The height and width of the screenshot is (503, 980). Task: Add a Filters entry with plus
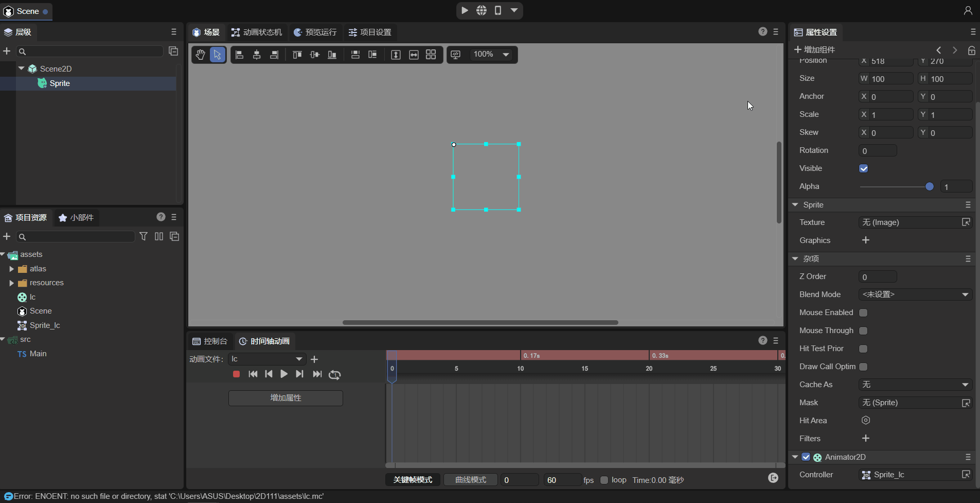pos(866,439)
